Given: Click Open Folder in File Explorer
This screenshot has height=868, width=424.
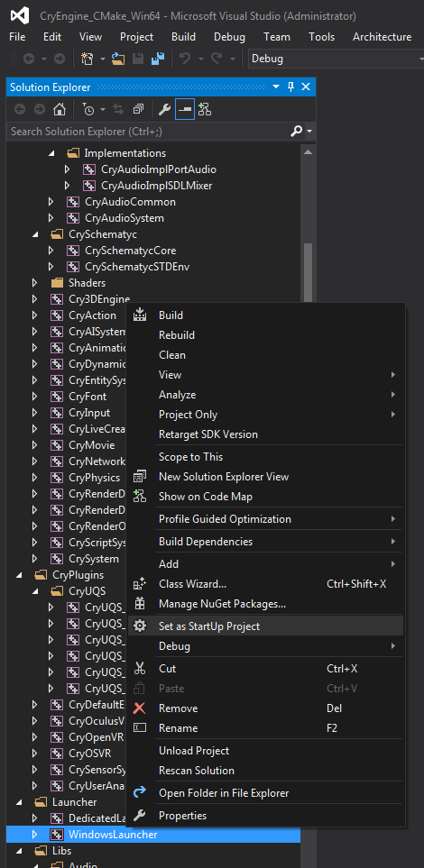Looking at the screenshot, I should [224, 793].
